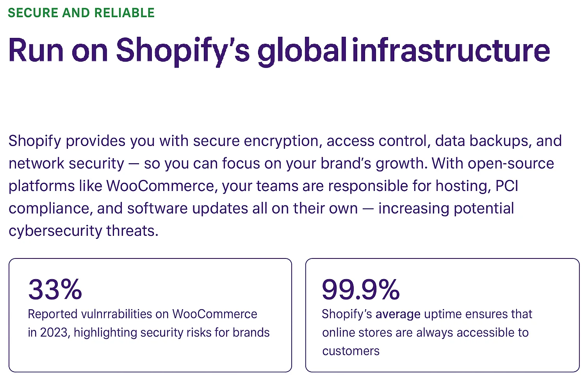The height and width of the screenshot is (383, 588).
Task: Click the word 'Shopify's' in the heading
Action: coord(183,51)
